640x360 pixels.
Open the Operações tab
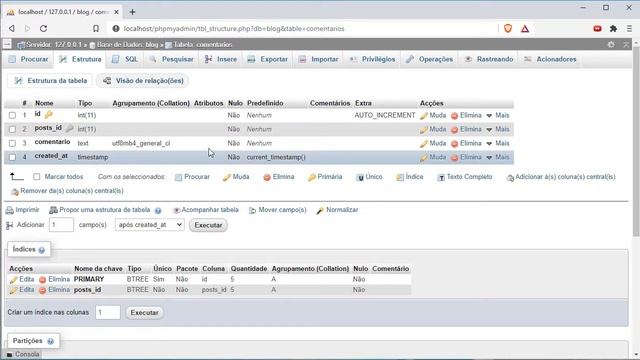click(430, 60)
